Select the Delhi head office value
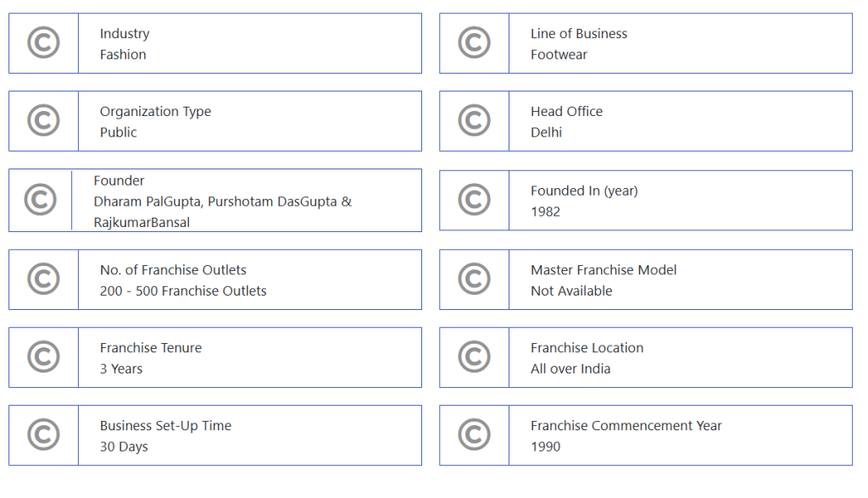Screen dimensions: 868x498 click(x=546, y=132)
